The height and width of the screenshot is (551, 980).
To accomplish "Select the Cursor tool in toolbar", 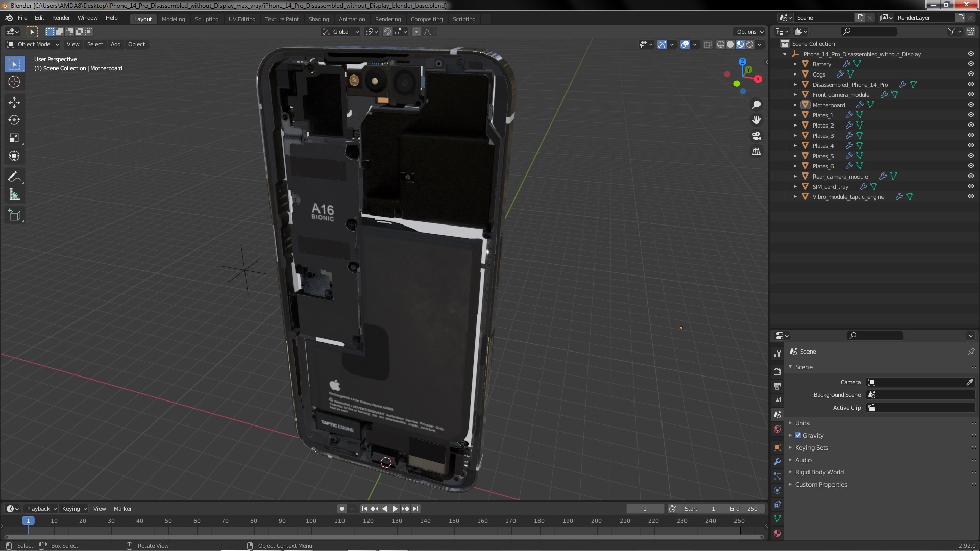I will (14, 82).
